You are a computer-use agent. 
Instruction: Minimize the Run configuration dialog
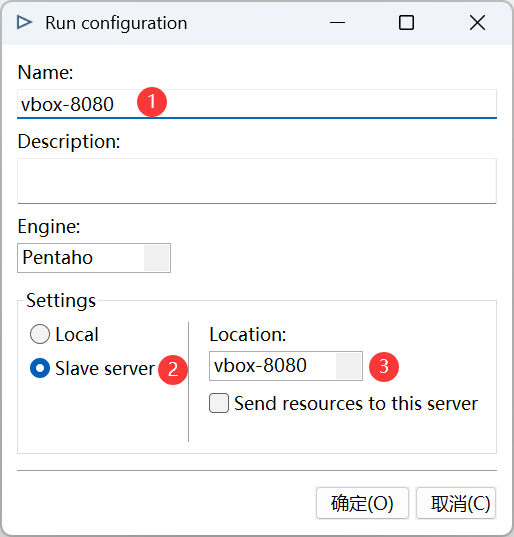pos(337,23)
